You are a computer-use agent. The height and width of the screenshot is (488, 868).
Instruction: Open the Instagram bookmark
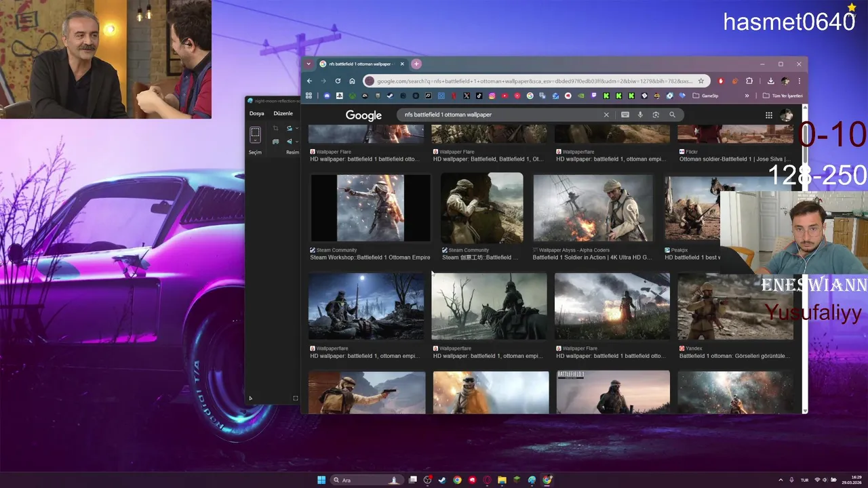[x=492, y=96]
